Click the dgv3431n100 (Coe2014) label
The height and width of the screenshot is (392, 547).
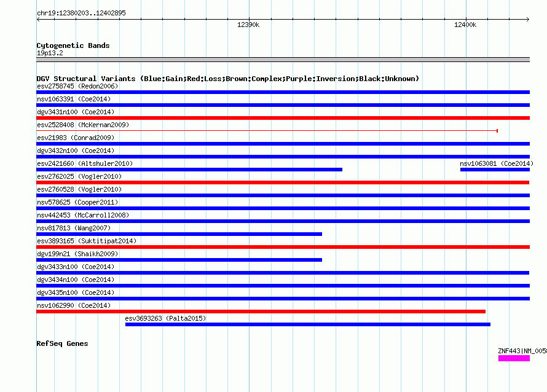click(76, 112)
